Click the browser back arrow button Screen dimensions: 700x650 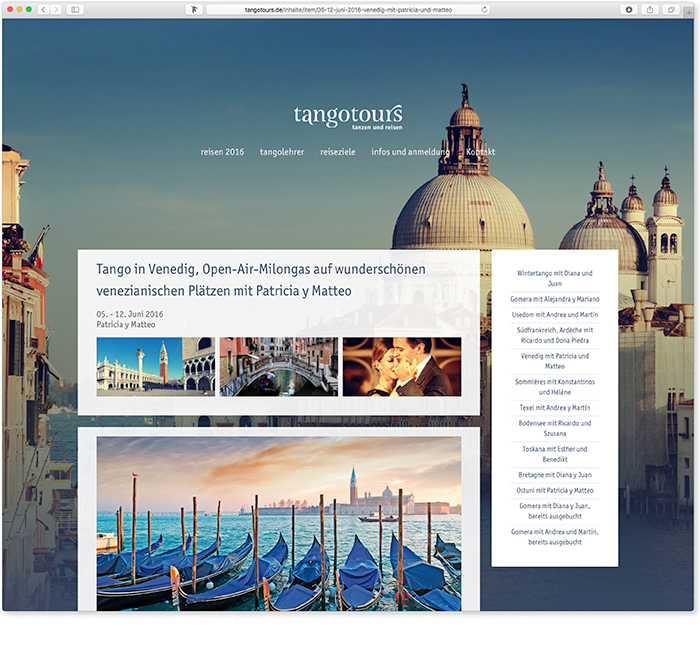[x=44, y=9]
